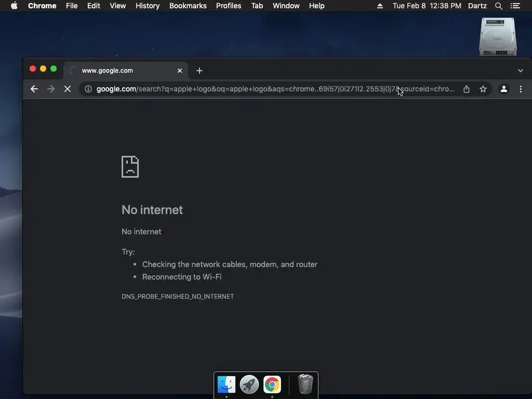Open the Chrome profile avatar icon
532x399 pixels.
point(504,89)
